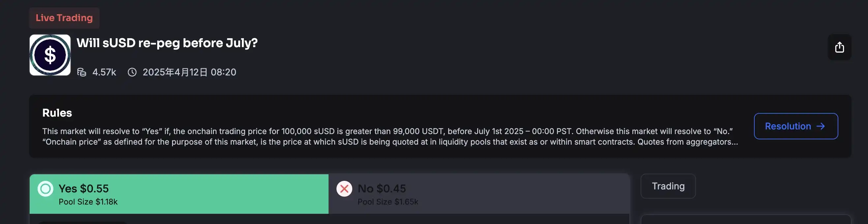Viewport: 868px width, 224px height.
Task: Click the No Pool Size $1.65k label
Action: tap(388, 202)
